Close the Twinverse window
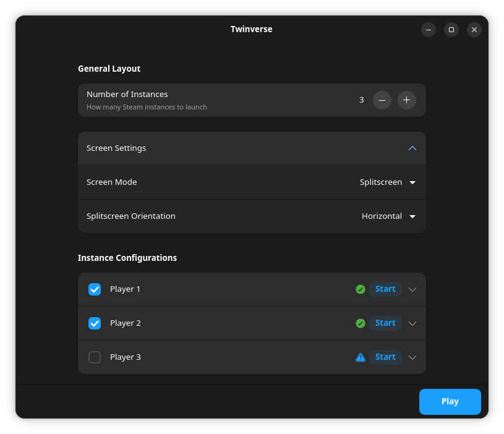 click(474, 30)
